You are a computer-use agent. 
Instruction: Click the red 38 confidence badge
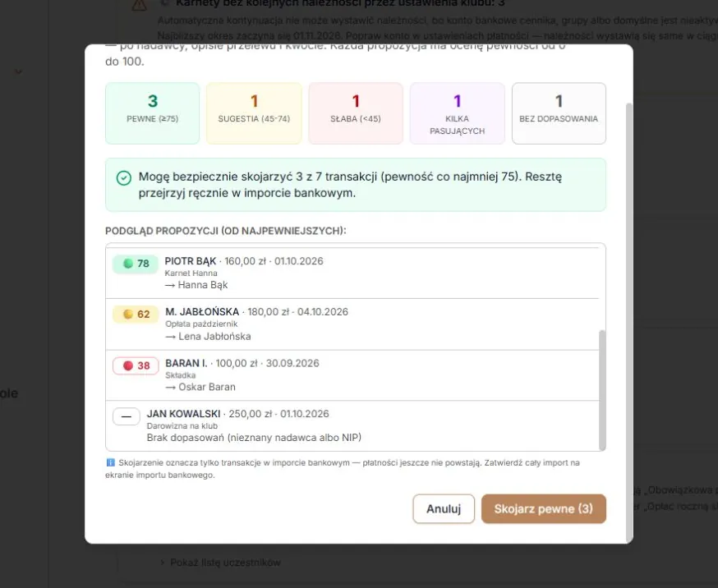136,365
